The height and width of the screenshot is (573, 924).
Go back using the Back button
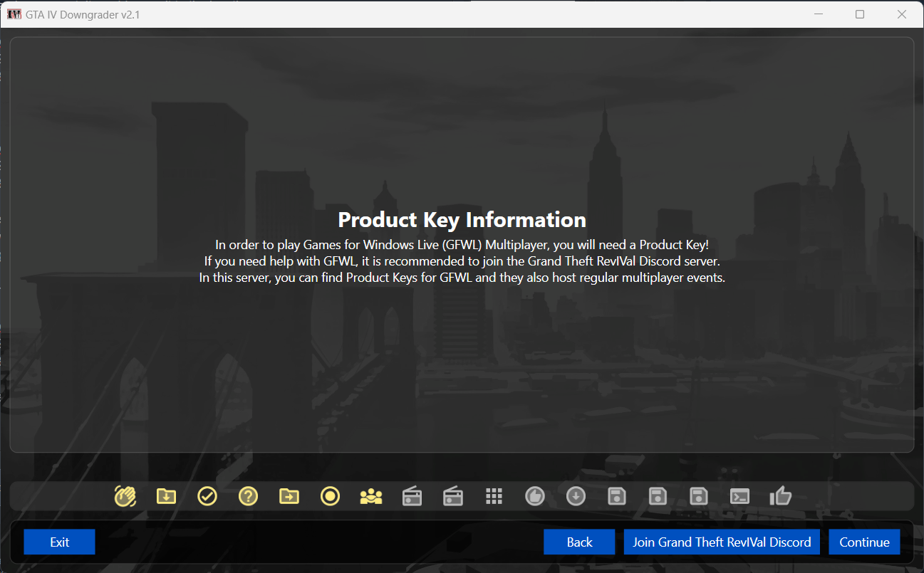(x=579, y=542)
